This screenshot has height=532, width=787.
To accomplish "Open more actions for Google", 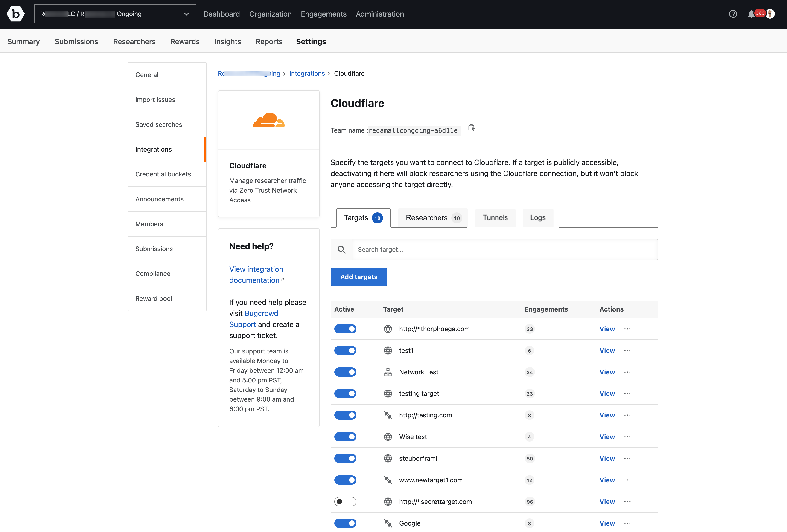I will point(627,523).
